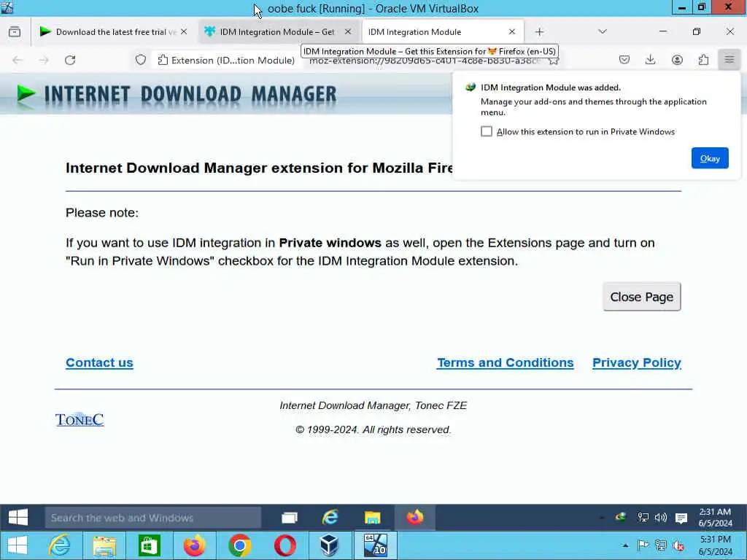Click the address bar URL field
This screenshot has width=747, height=560.
coord(424,61)
